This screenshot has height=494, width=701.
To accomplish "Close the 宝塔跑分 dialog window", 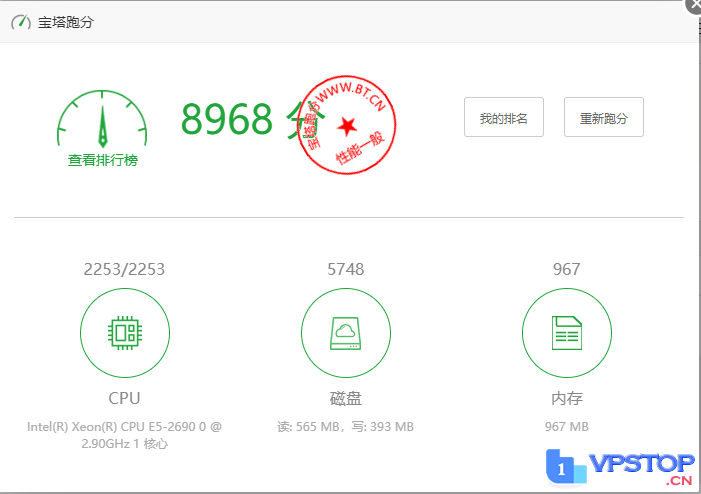I will (694, 5).
